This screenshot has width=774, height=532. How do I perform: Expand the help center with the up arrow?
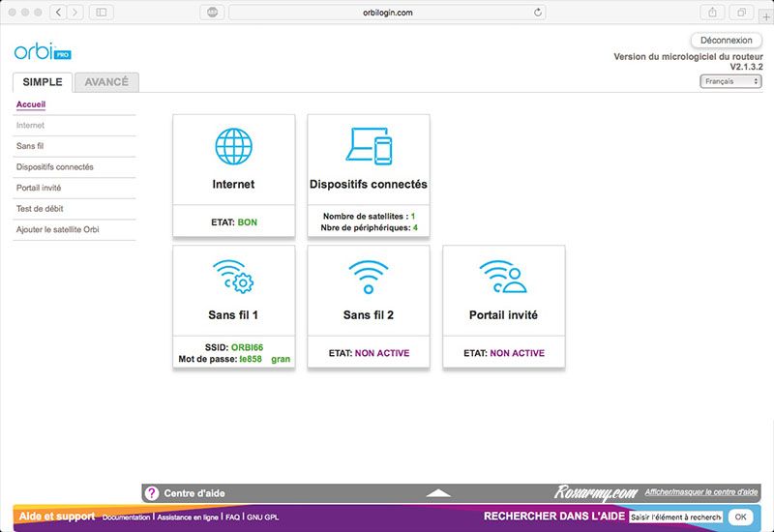click(438, 493)
